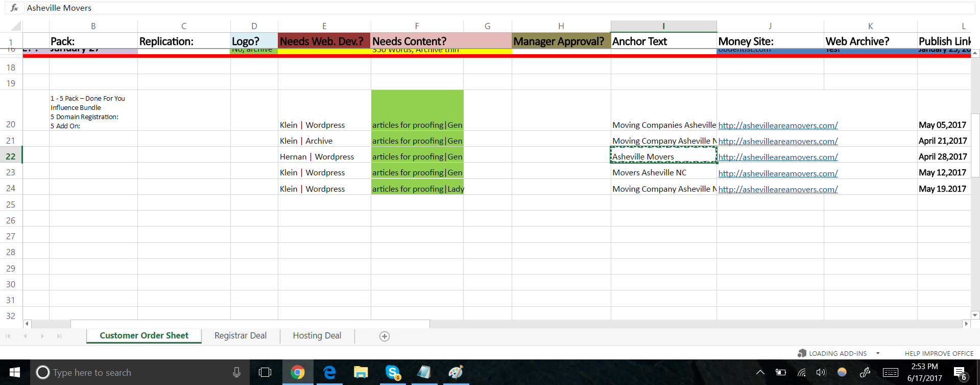Open Google Chrome from the taskbar
980x385 pixels.
point(297,372)
